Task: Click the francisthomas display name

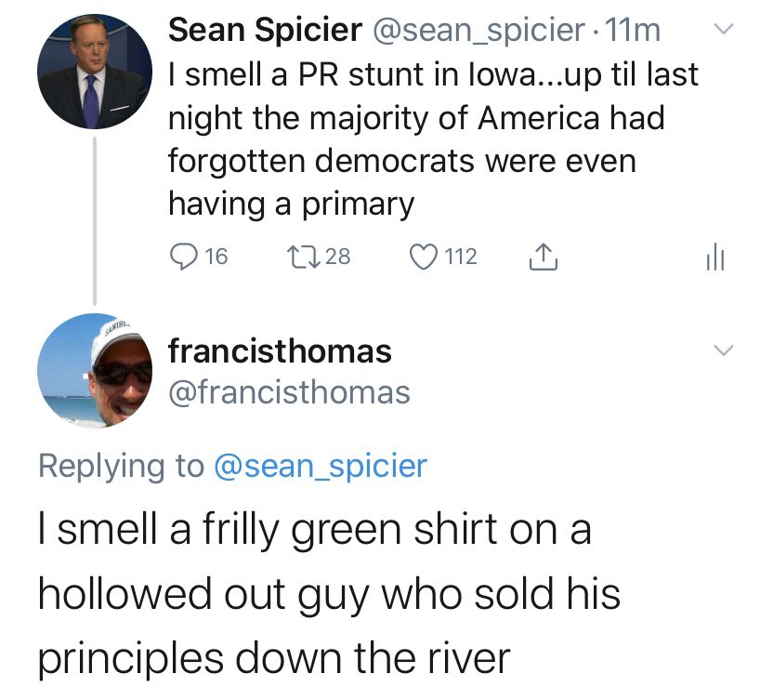Action: point(280,351)
